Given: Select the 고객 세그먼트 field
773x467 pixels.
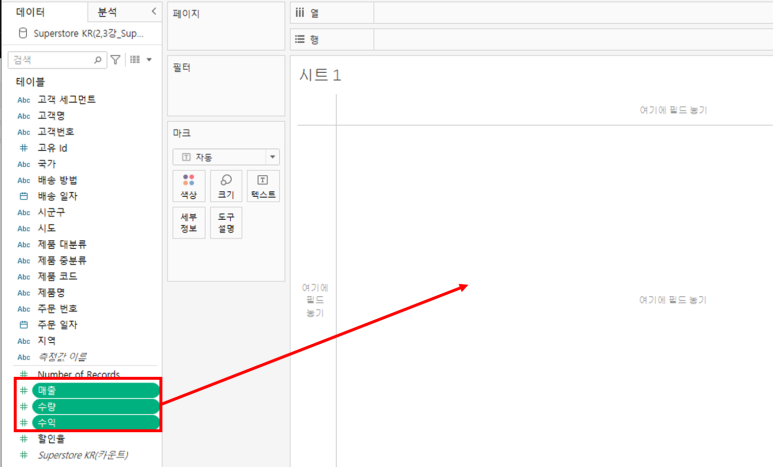Looking at the screenshot, I should pos(67,100).
